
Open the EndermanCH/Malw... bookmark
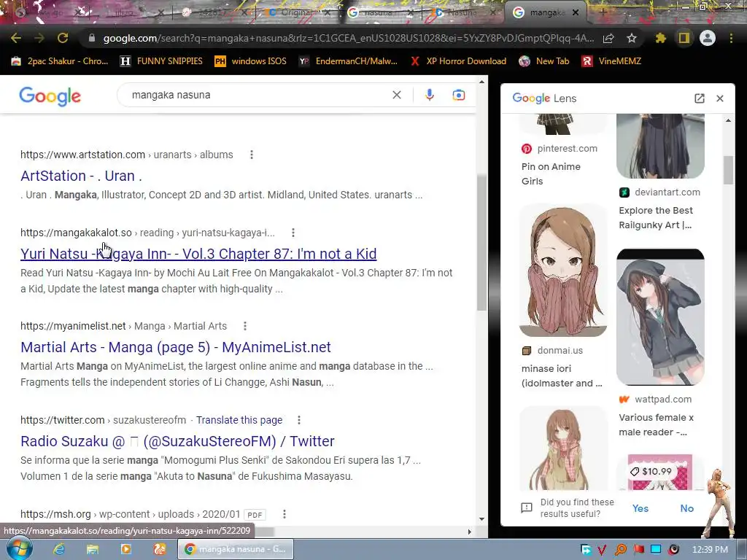348,61
